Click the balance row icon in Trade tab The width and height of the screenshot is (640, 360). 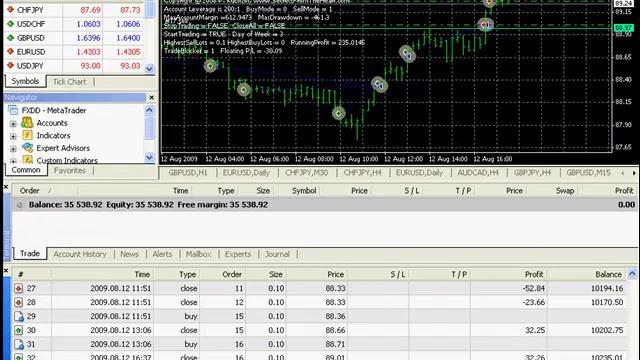tap(20, 205)
